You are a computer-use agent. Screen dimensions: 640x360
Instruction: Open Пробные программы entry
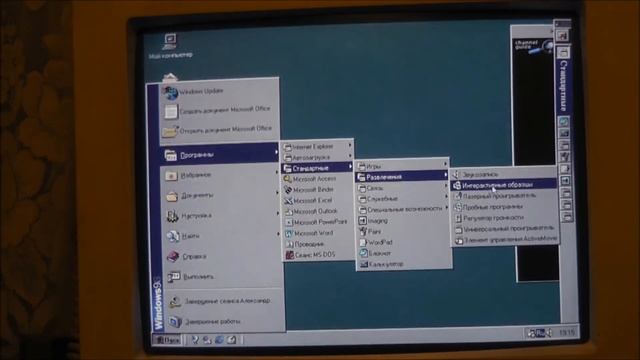point(504,207)
